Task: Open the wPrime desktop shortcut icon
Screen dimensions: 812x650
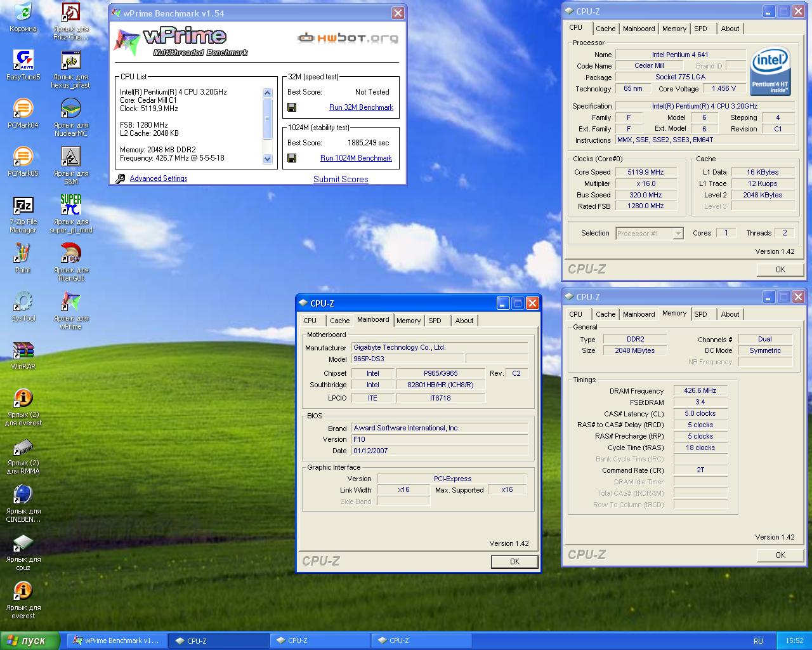Action: pyautogui.click(x=70, y=302)
